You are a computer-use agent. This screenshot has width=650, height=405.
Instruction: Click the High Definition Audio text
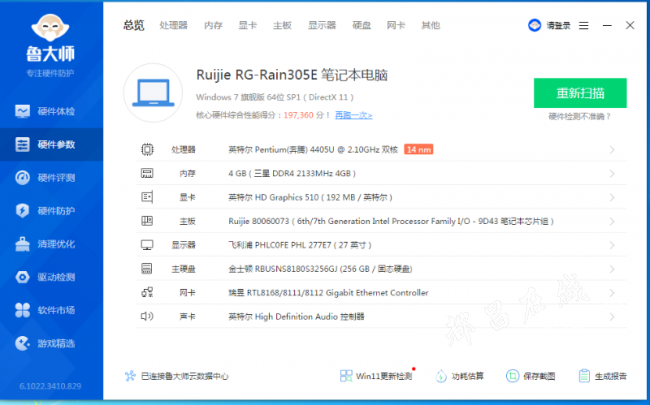coord(296,317)
